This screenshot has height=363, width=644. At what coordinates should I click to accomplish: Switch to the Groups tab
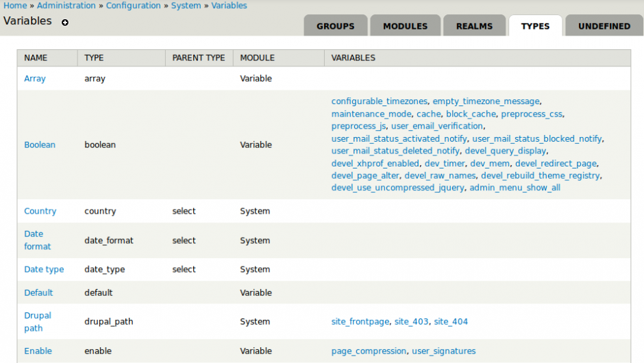click(335, 26)
